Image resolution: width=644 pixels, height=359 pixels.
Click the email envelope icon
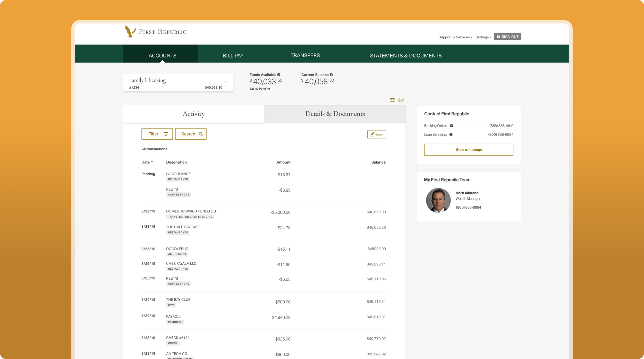click(x=392, y=100)
